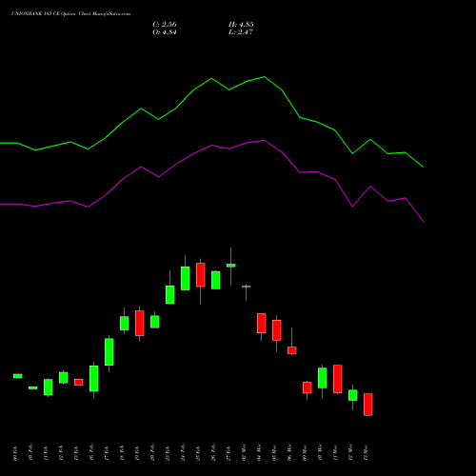Viewport: 476px width, 476px height.
Task: Select the 20 Feb green candle
Action: (155, 322)
